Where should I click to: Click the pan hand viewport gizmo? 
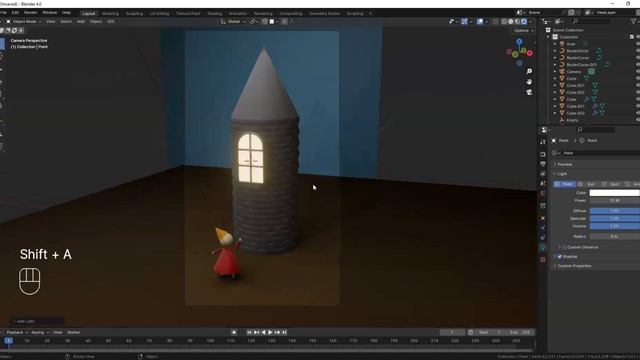[529, 82]
